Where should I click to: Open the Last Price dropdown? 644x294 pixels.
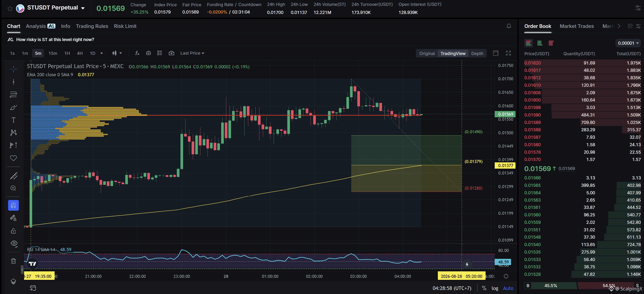tap(192, 53)
